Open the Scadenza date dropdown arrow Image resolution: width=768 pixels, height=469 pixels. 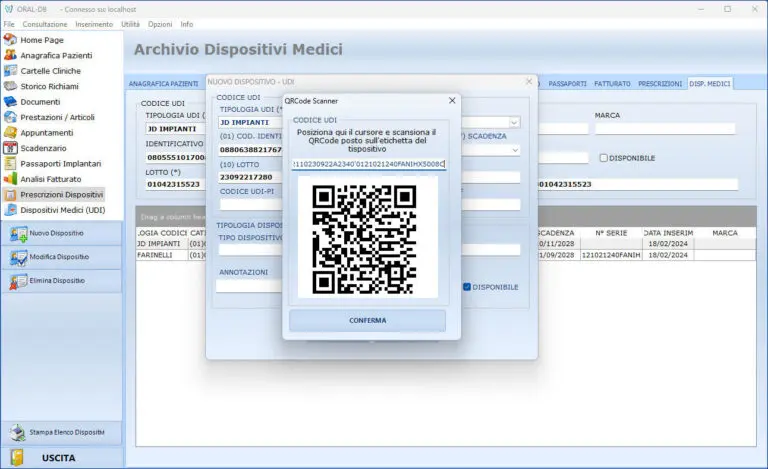pos(515,150)
